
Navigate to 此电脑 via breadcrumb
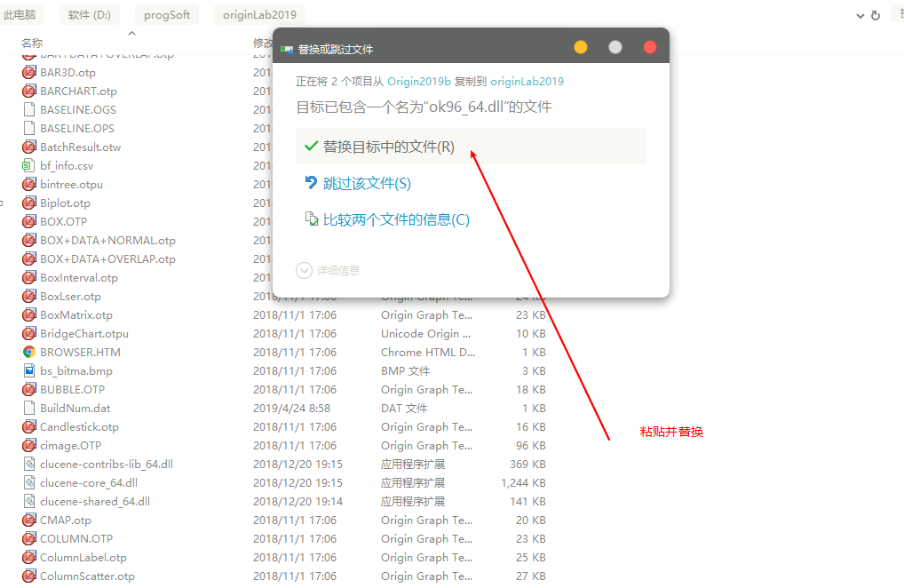[x=22, y=13]
